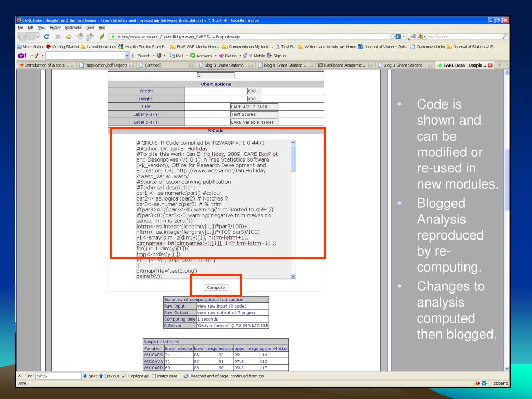This screenshot has height=399, width=532.
Task: Click the Live Search magnifier icon
Action: pos(504,37)
